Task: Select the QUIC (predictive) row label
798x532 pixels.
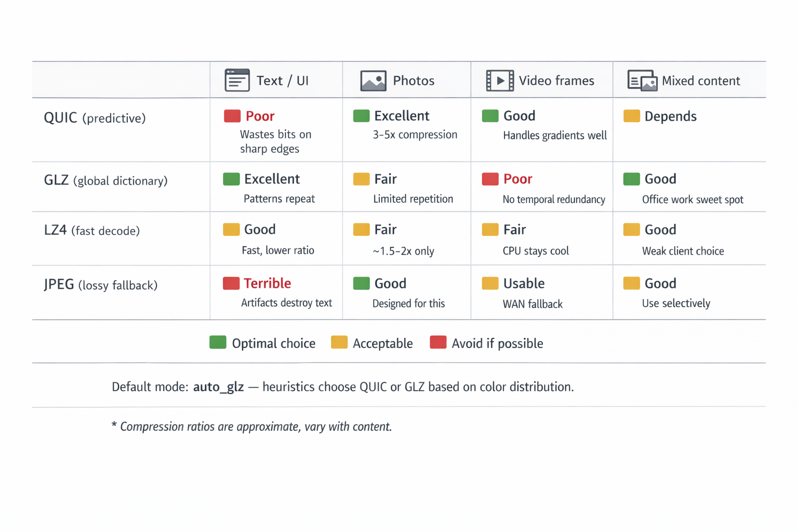Action: point(95,118)
